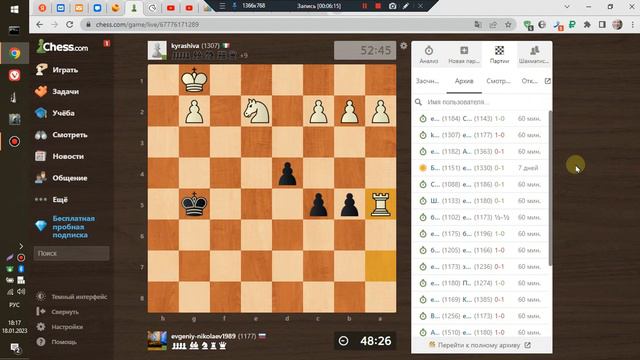The width and height of the screenshot is (640, 360).
Task: Select the first sub-tab Заочные
Action: [x=427, y=81]
